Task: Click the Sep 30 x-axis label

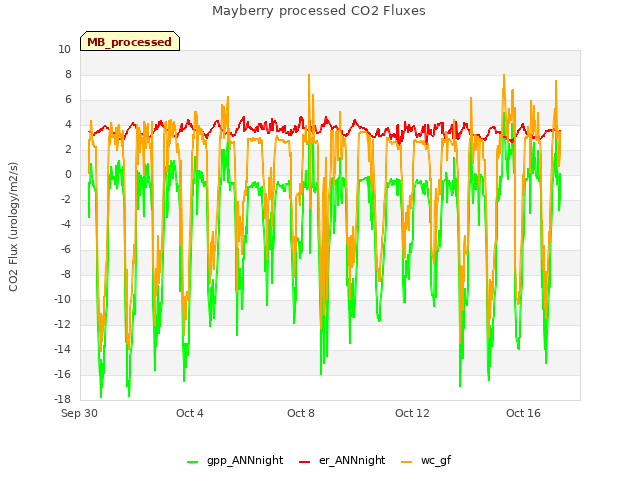Action: (x=79, y=413)
